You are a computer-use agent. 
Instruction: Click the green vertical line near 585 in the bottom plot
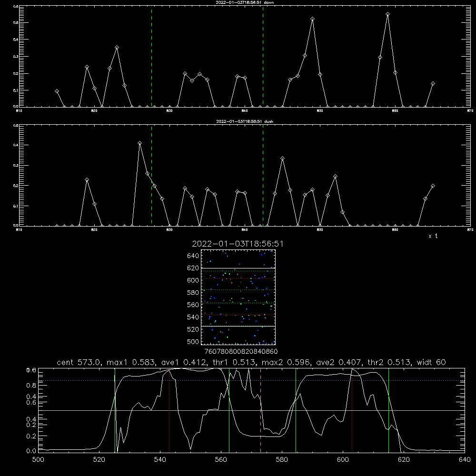tap(296, 410)
